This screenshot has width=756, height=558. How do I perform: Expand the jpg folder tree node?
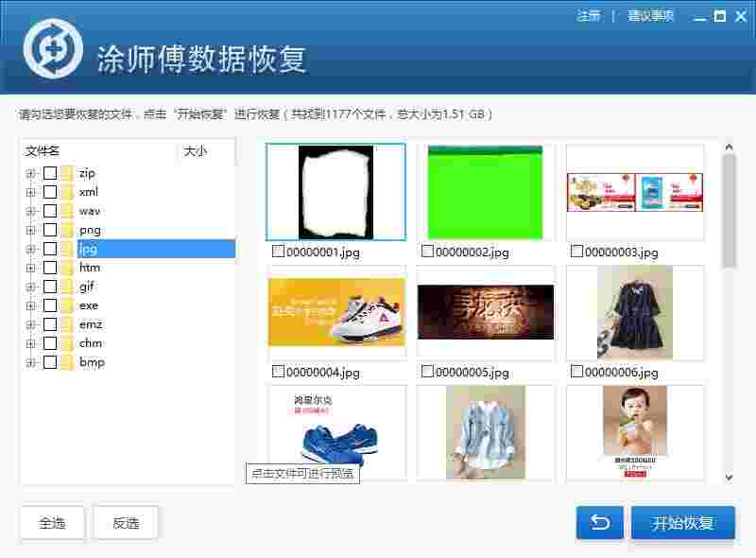pyautogui.click(x=29, y=248)
